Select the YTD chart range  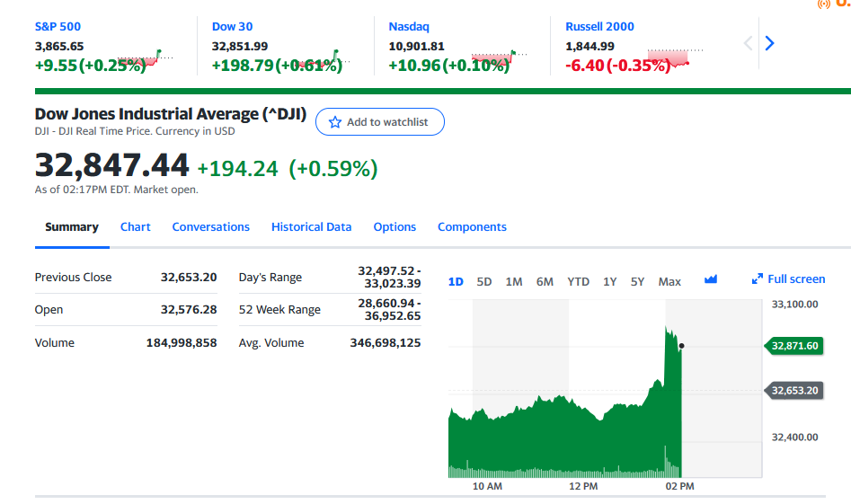tap(578, 281)
